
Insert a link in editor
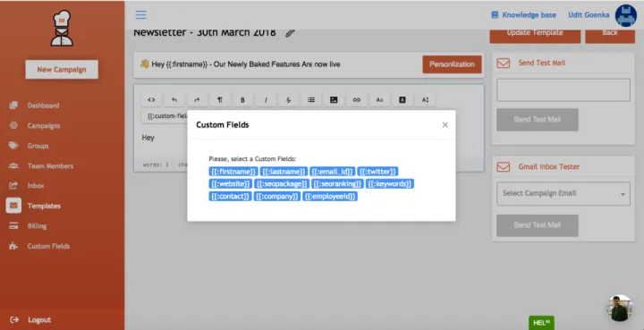(357, 100)
